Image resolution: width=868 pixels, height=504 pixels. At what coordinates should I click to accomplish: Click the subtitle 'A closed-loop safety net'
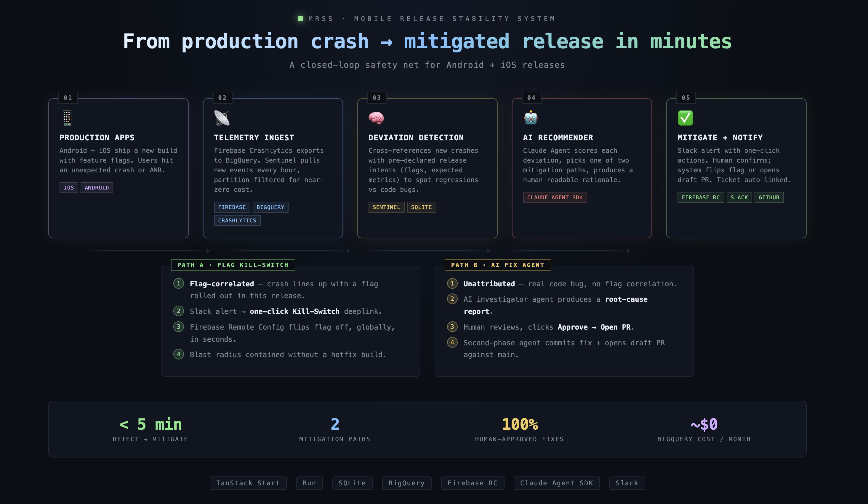(x=427, y=65)
